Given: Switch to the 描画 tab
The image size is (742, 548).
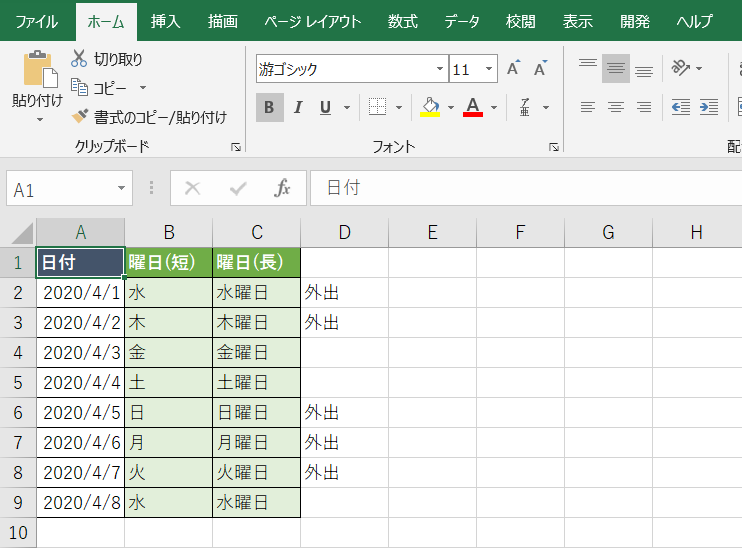Looking at the screenshot, I should tap(222, 22).
